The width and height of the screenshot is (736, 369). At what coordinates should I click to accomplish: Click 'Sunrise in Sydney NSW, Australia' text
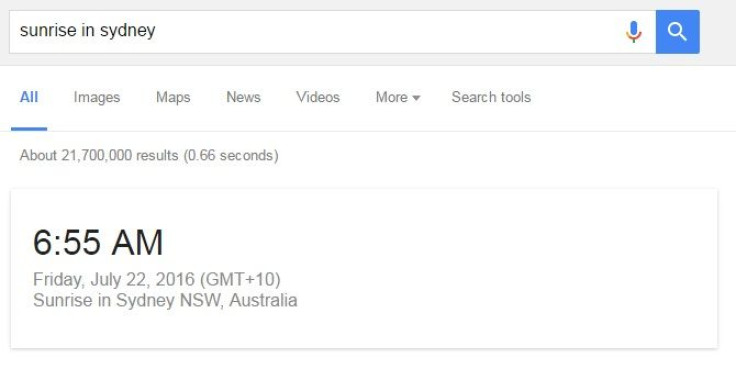click(165, 300)
